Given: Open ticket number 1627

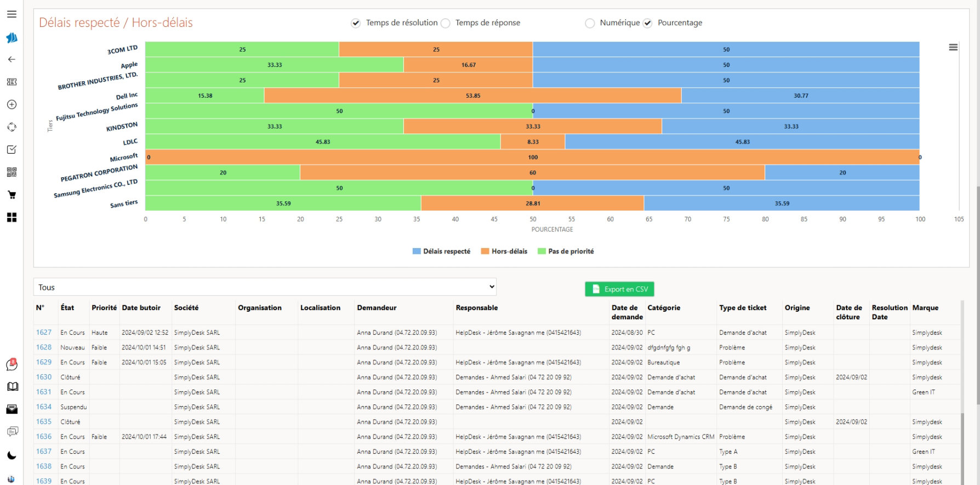Looking at the screenshot, I should pyautogui.click(x=44, y=332).
